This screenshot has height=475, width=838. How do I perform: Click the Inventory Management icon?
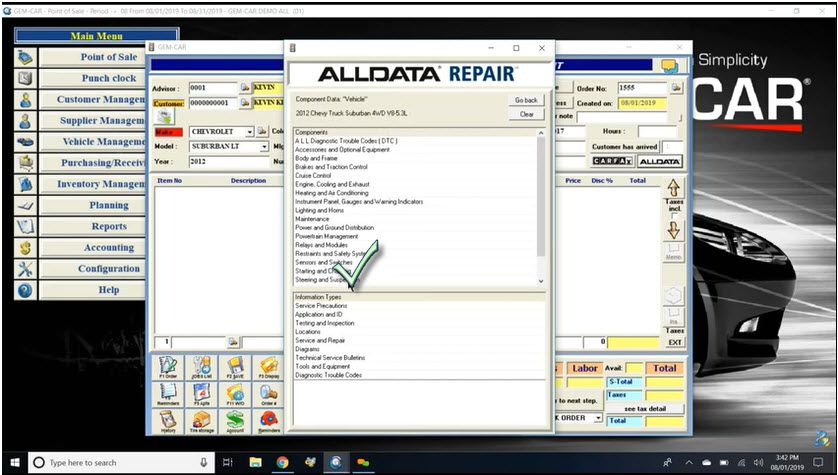(x=25, y=184)
